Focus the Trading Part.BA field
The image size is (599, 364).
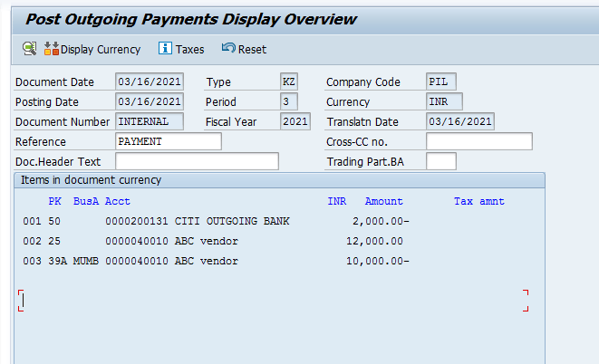441,161
